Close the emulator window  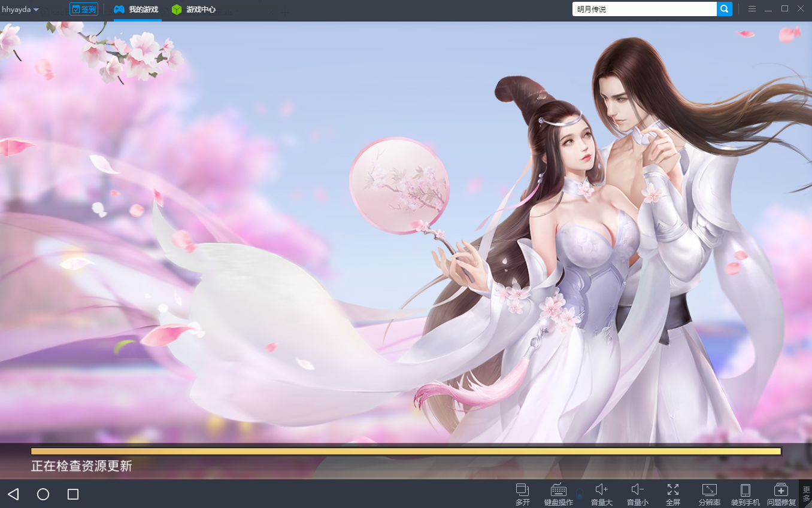tap(801, 8)
